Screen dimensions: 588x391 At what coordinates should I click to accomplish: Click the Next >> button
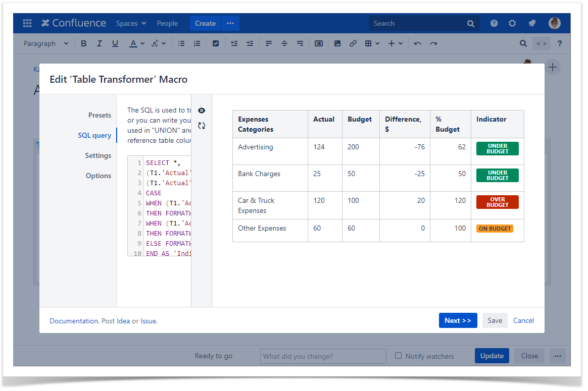pos(458,320)
